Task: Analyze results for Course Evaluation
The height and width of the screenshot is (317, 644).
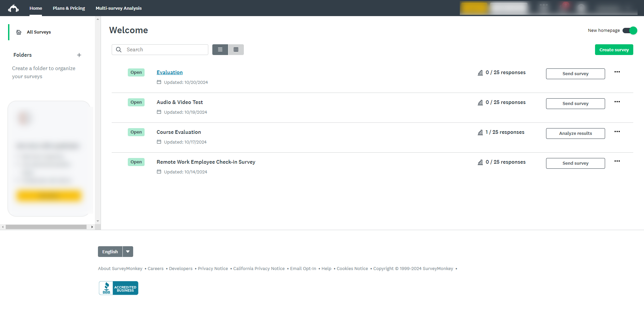Action: click(x=576, y=134)
